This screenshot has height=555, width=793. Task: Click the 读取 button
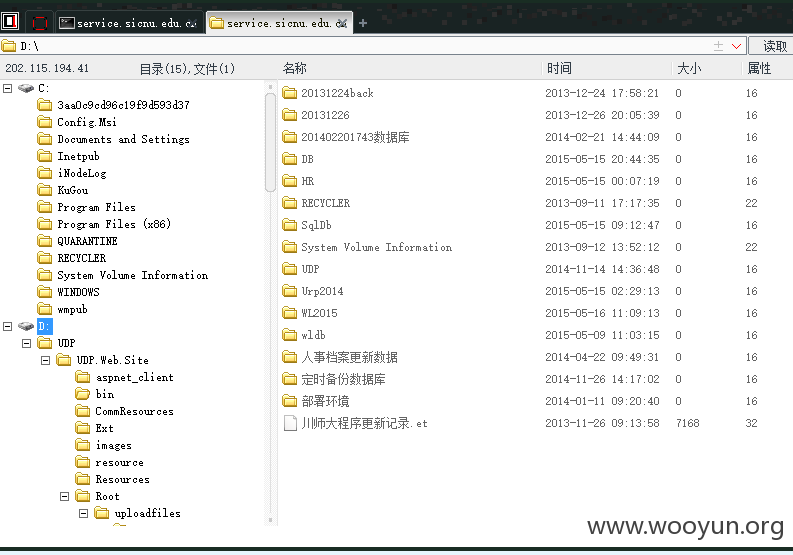[x=771, y=46]
